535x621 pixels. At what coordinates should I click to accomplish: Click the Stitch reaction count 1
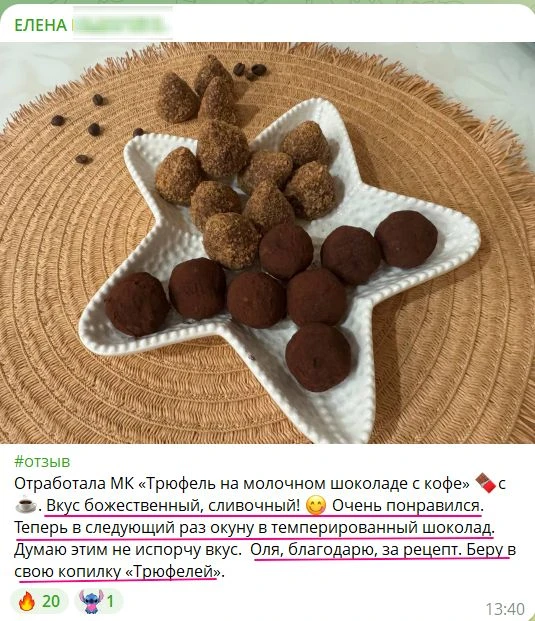[x=110, y=601]
